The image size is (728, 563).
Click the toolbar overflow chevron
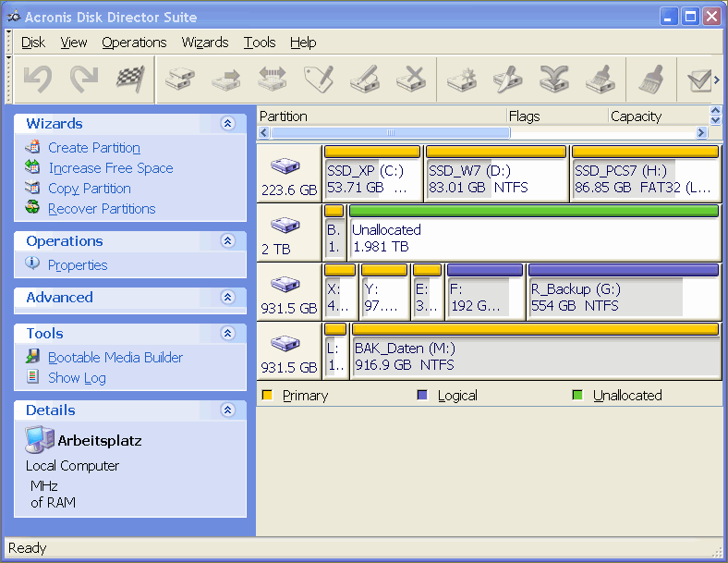(717, 80)
